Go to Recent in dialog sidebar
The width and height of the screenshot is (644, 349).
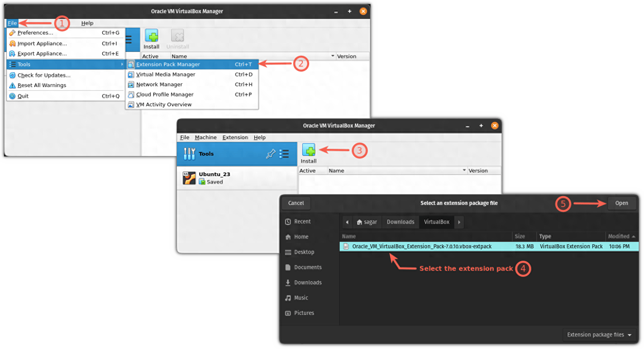coord(310,222)
